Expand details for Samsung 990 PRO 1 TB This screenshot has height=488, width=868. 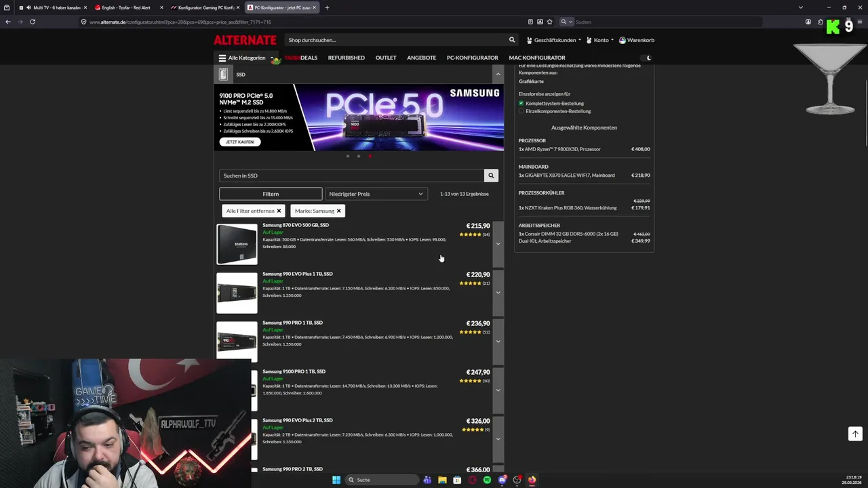click(498, 342)
